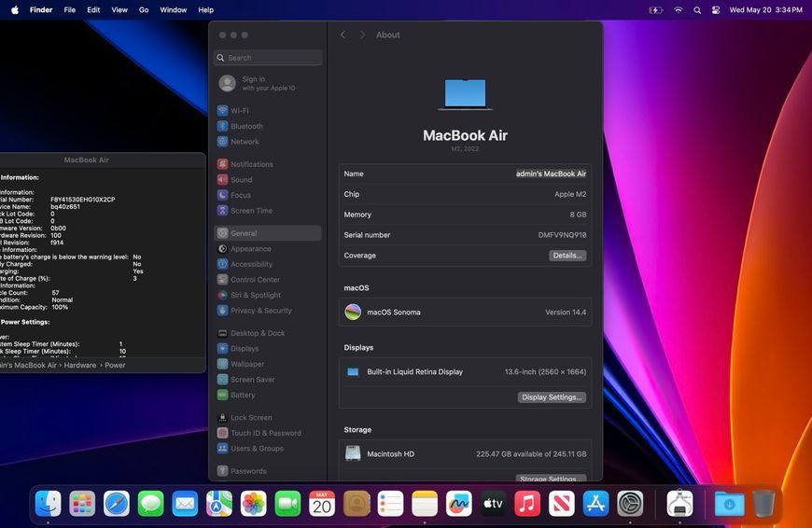Click the macOS Sonoma row
Viewport: 812px width, 528px height.
tap(465, 313)
